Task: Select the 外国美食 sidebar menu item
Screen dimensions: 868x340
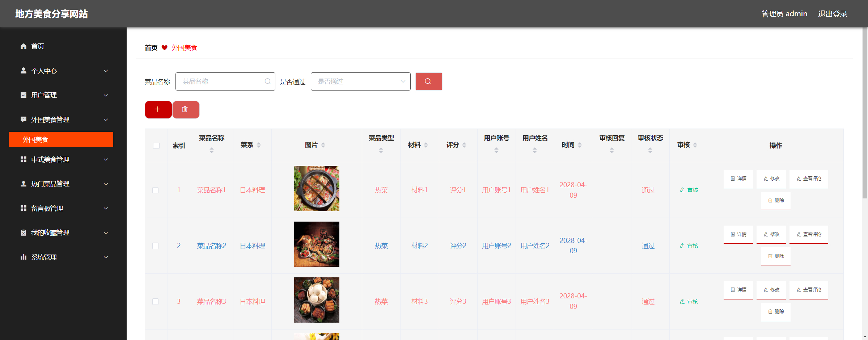Action: 61,139
